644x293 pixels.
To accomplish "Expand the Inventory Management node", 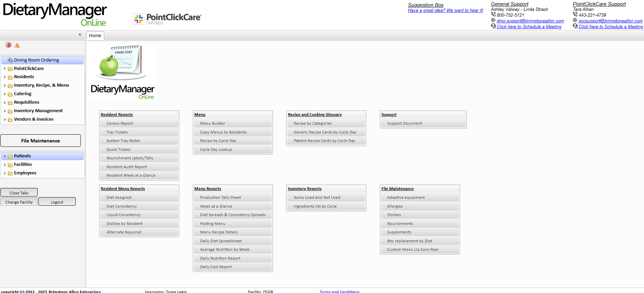I will pos(5,111).
